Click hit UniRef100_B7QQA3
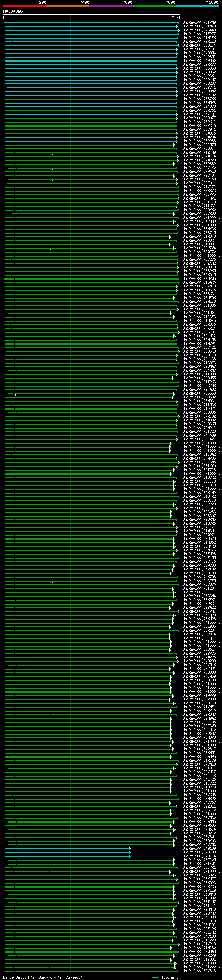This screenshot has height=980, width=222. coord(199,952)
